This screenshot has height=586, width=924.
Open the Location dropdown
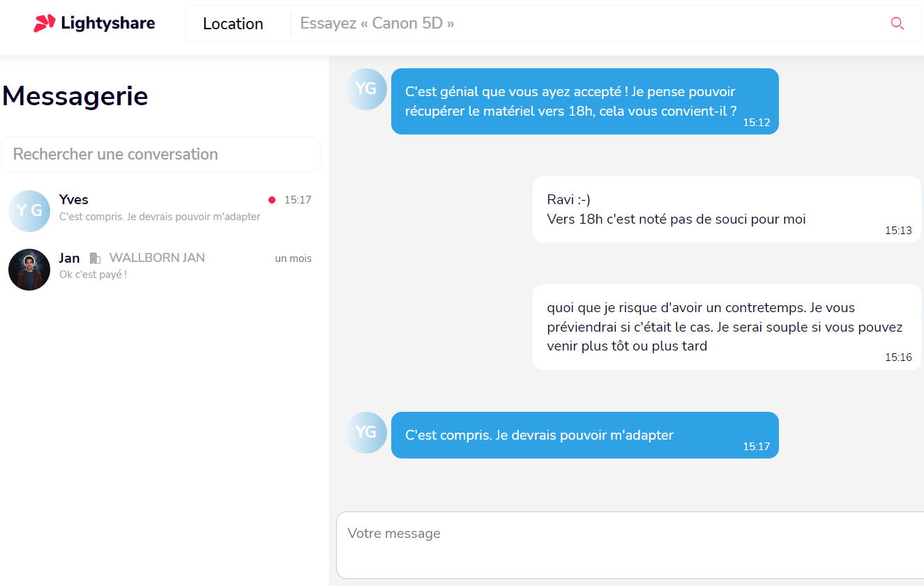click(233, 24)
